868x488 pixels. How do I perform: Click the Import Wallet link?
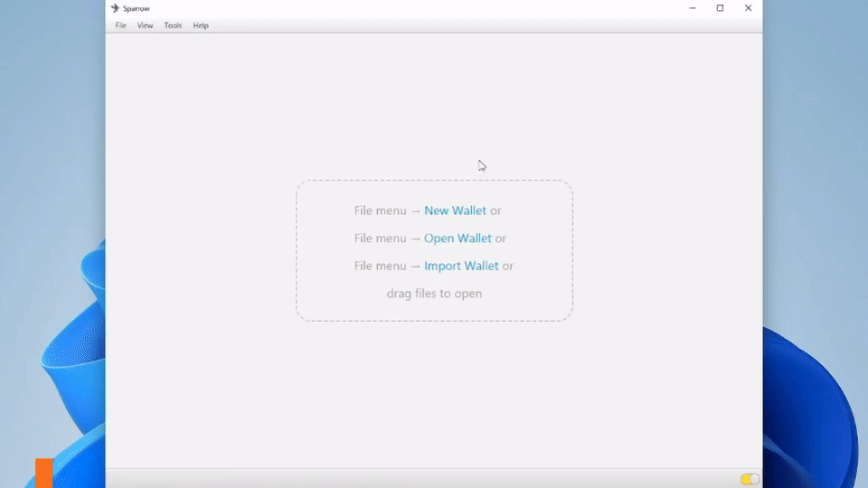coord(461,266)
